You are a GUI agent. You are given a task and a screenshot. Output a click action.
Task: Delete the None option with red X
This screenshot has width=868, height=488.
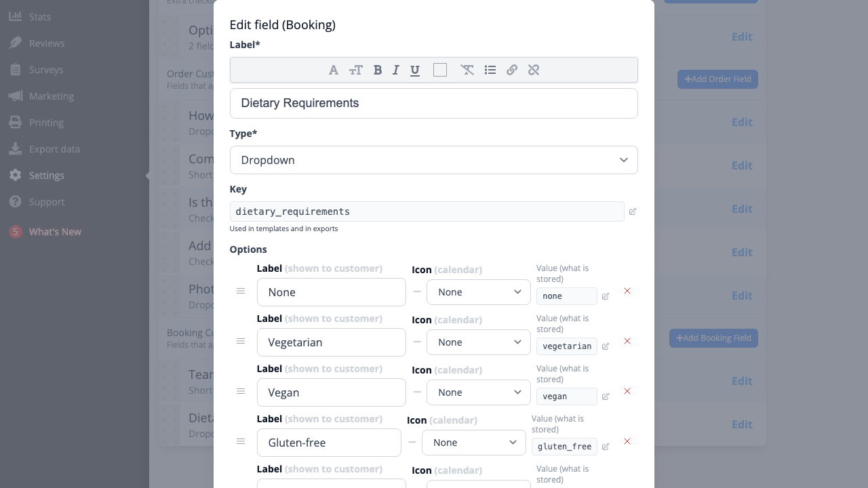click(x=627, y=291)
